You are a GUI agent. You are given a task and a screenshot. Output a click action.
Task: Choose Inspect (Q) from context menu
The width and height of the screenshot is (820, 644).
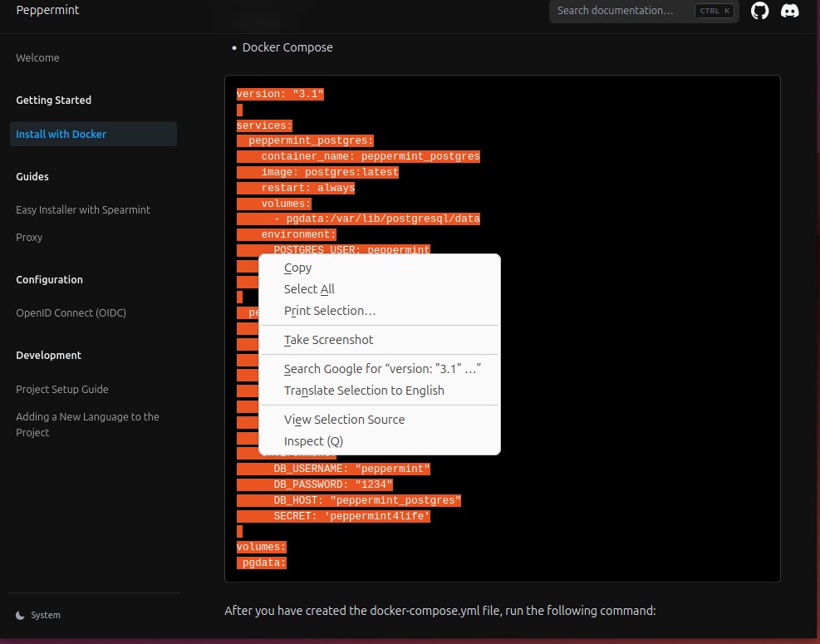coord(379,441)
